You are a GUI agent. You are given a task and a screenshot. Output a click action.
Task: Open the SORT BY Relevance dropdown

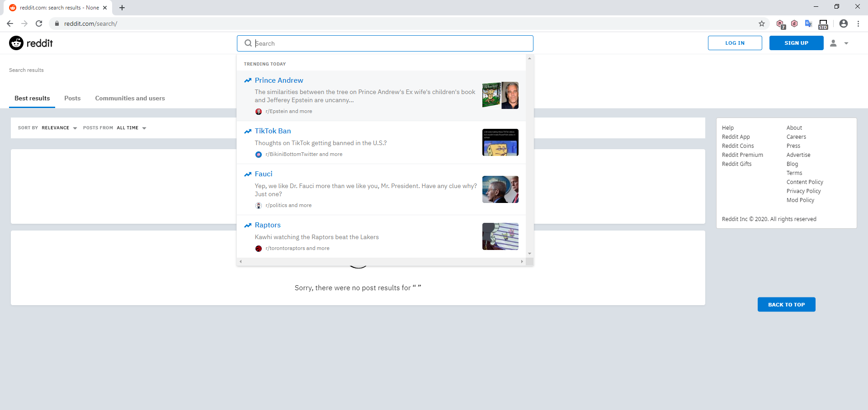[59, 128]
